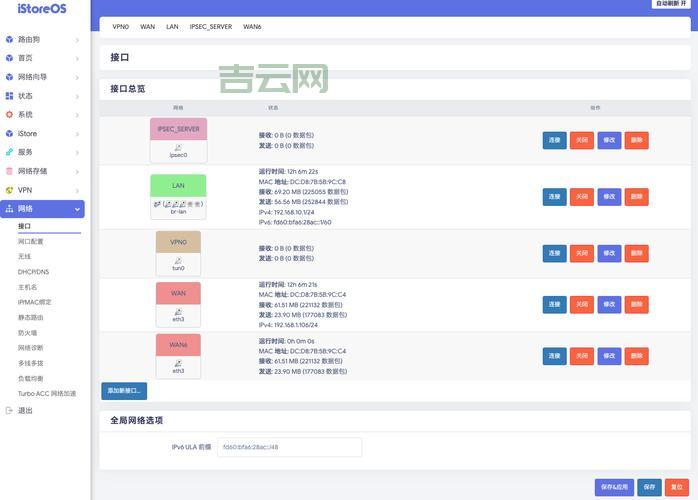This screenshot has width=698, height=500.
Task: Open Turbo ACC 网络加速 submenu item
Action: coord(47,394)
